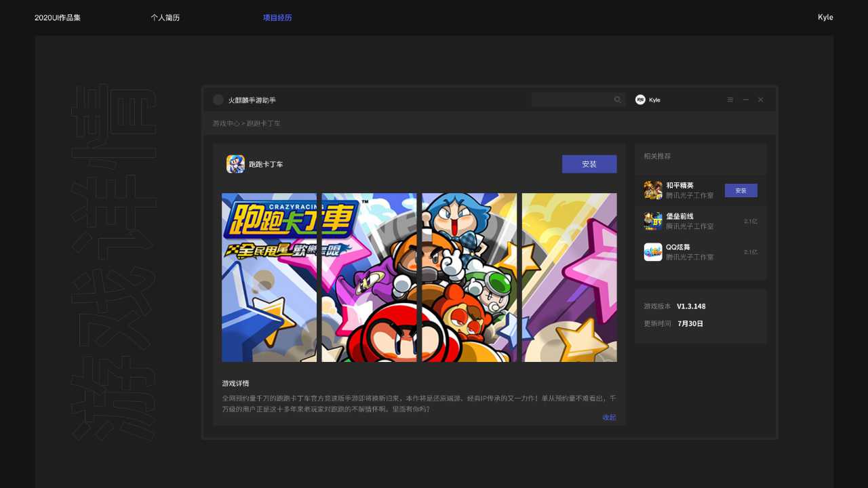Open the 项目经历 page tab

(x=277, y=18)
